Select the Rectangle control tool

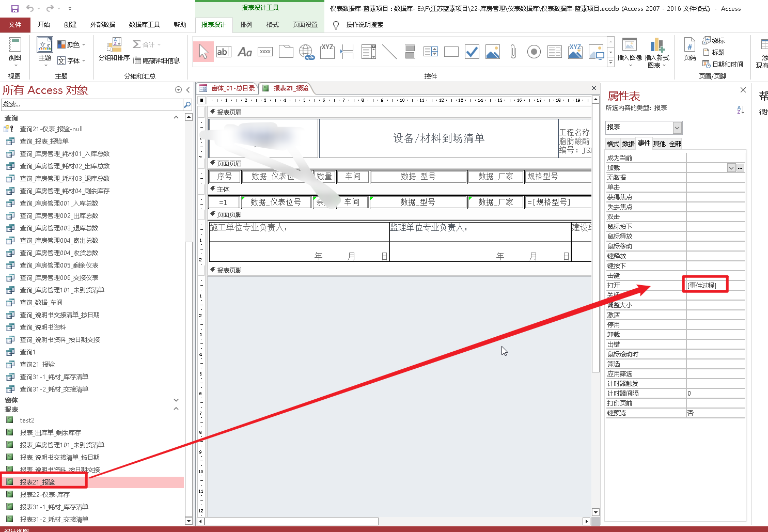click(x=451, y=52)
